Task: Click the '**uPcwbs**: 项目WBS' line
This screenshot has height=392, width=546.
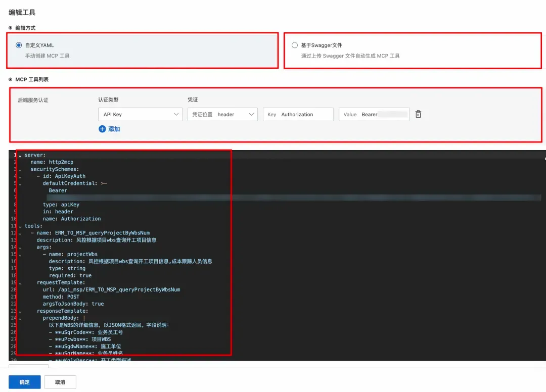Action: pos(80,339)
